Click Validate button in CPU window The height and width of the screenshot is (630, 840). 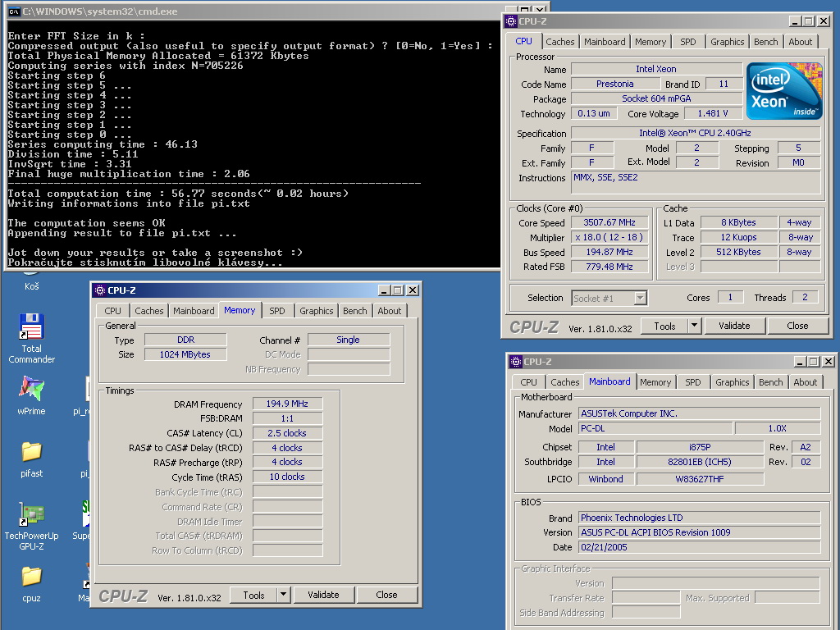pos(734,326)
